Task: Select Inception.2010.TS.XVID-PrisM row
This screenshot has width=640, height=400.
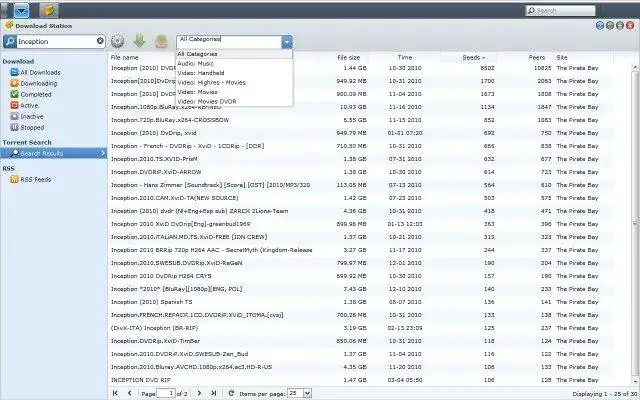Action: pyautogui.click(x=361, y=159)
